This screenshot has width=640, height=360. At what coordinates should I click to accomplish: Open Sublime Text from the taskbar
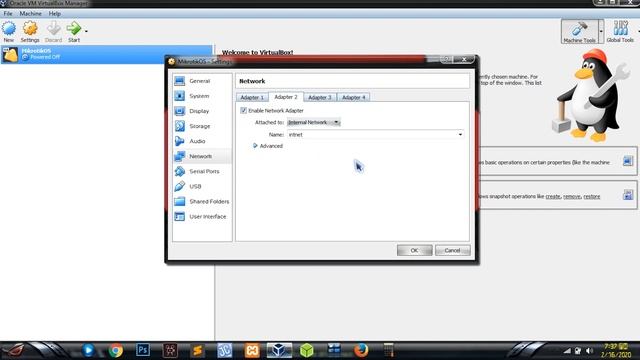[198, 350]
